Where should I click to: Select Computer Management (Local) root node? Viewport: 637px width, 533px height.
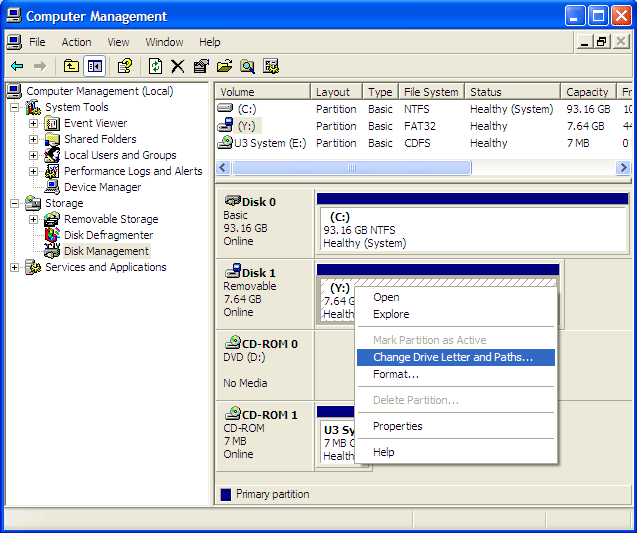pos(100,91)
